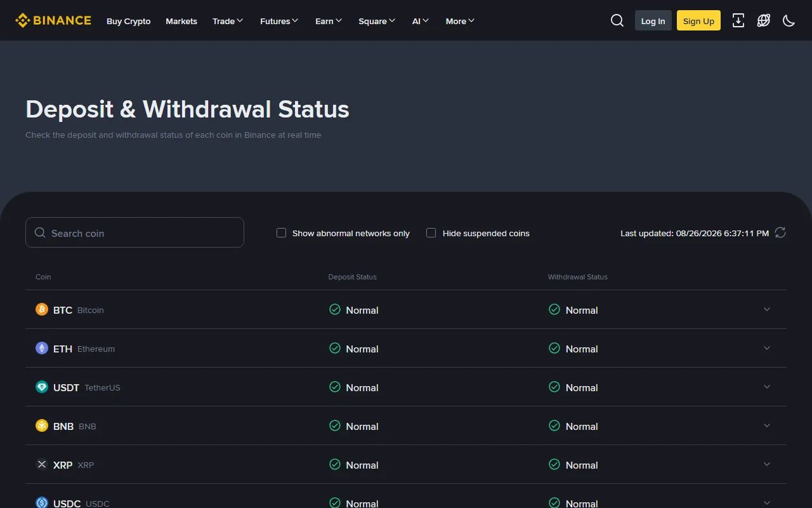Click the Binance logo
812x508 pixels.
point(53,21)
